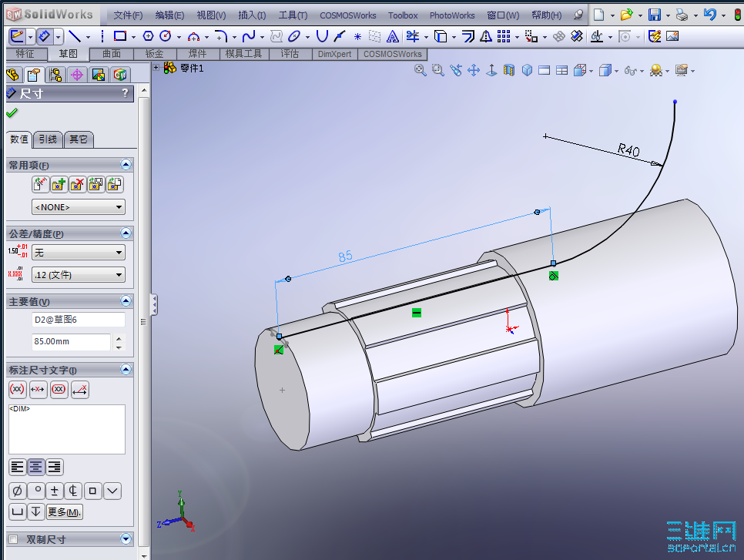Click the Previous View icon
Image resolution: width=744 pixels, height=560 pixels.
click(x=456, y=70)
